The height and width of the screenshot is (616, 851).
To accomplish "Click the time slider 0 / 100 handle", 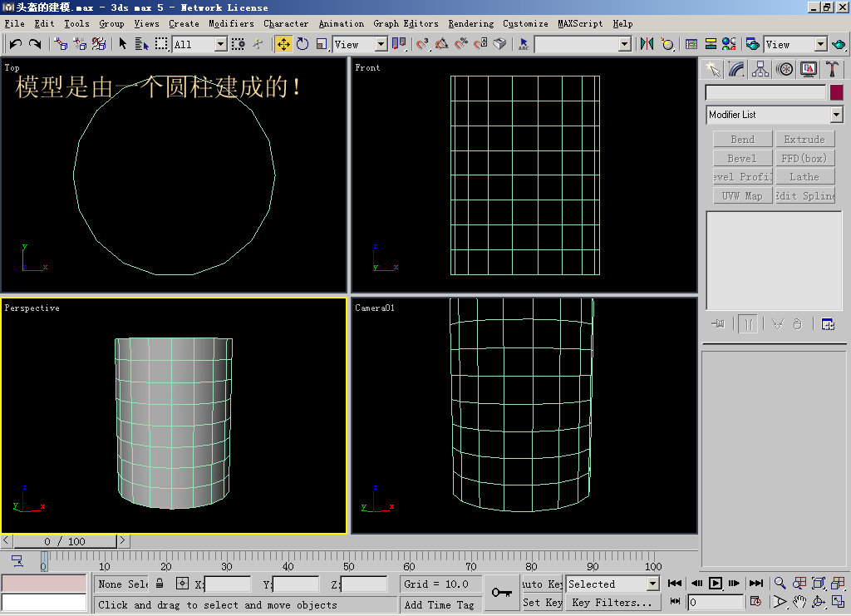I will pos(65,541).
